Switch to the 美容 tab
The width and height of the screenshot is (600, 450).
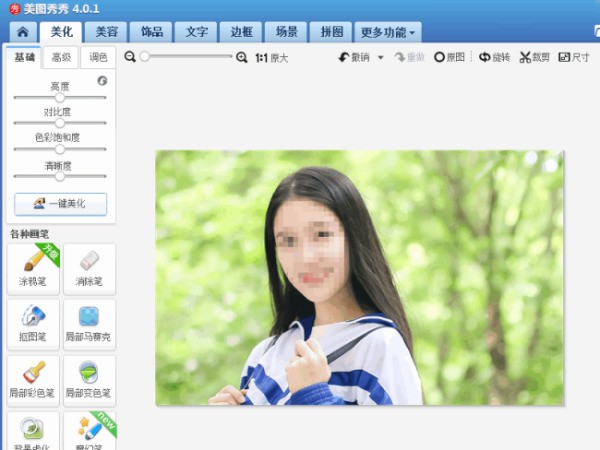tap(106, 32)
